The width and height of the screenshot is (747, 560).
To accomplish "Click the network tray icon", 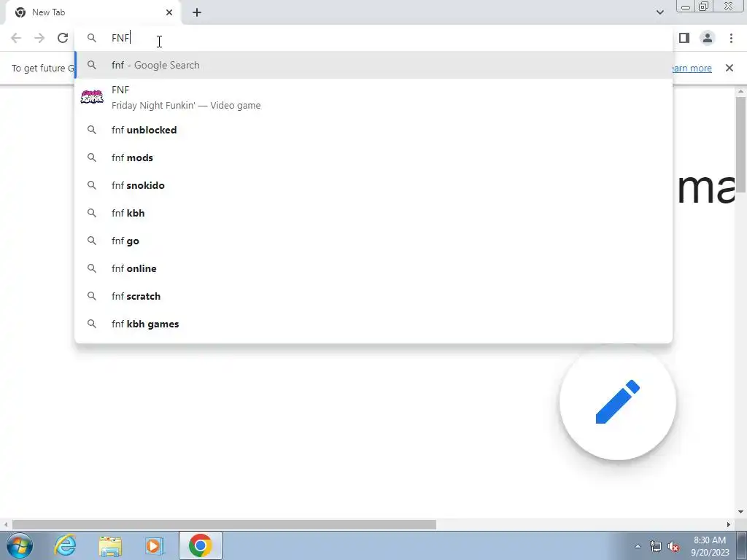I will click(656, 546).
